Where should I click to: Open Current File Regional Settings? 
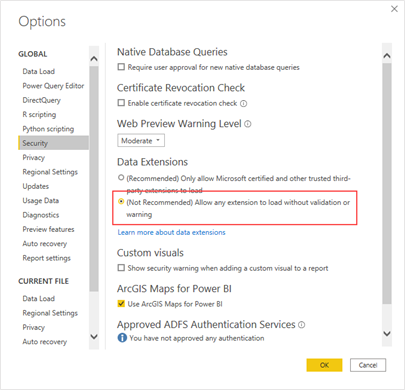[x=50, y=313]
